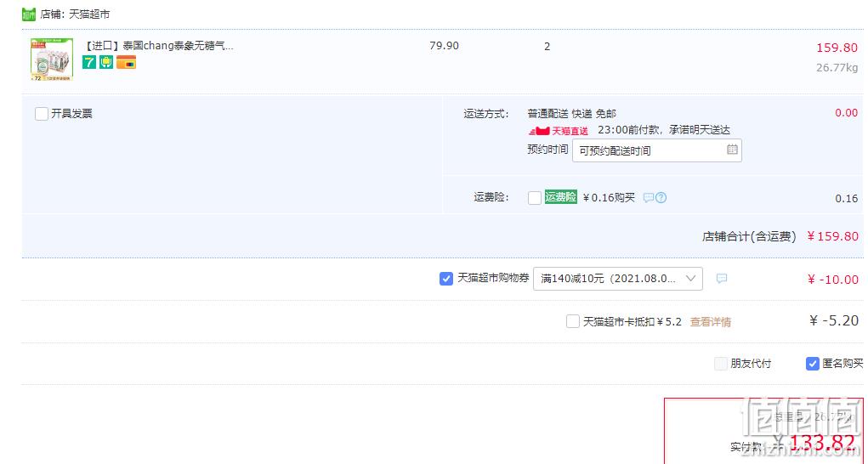Click the question mark help icon beside 运费险

(x=661, y=197)
